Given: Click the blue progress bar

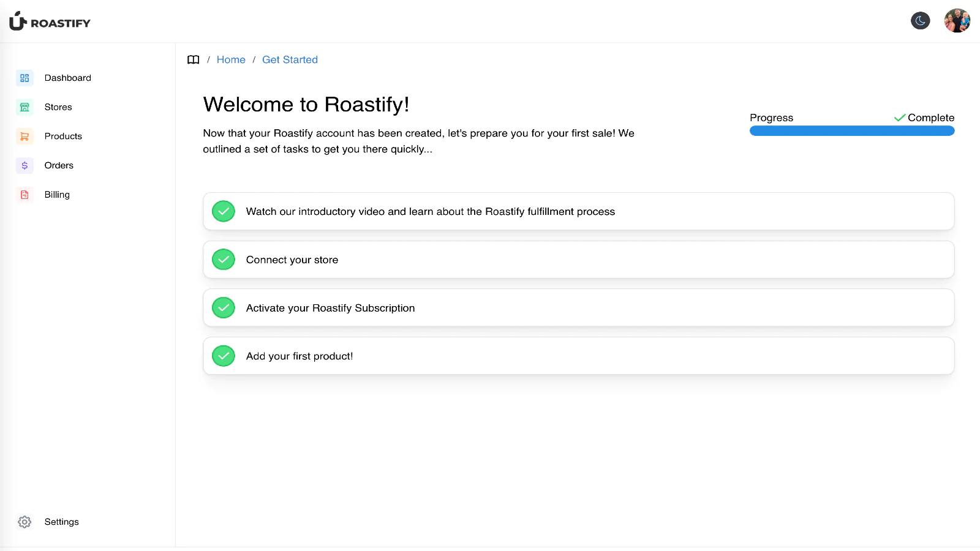Looking at the screenshot, I should (x=852, y=131).
